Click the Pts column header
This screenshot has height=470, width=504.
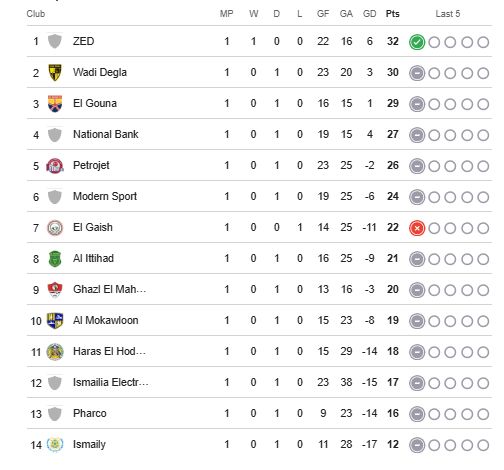point(392,14)
